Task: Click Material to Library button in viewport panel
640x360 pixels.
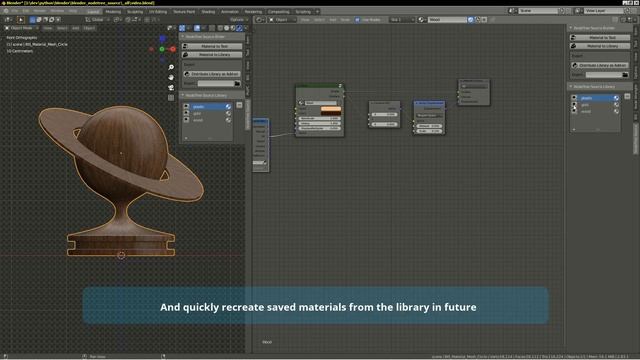Action: [212, 54]
